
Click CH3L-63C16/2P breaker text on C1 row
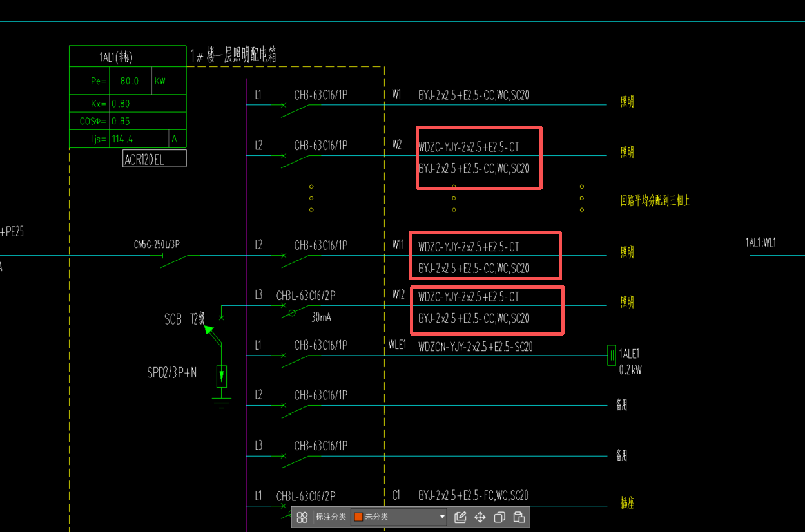pos(306,497)
